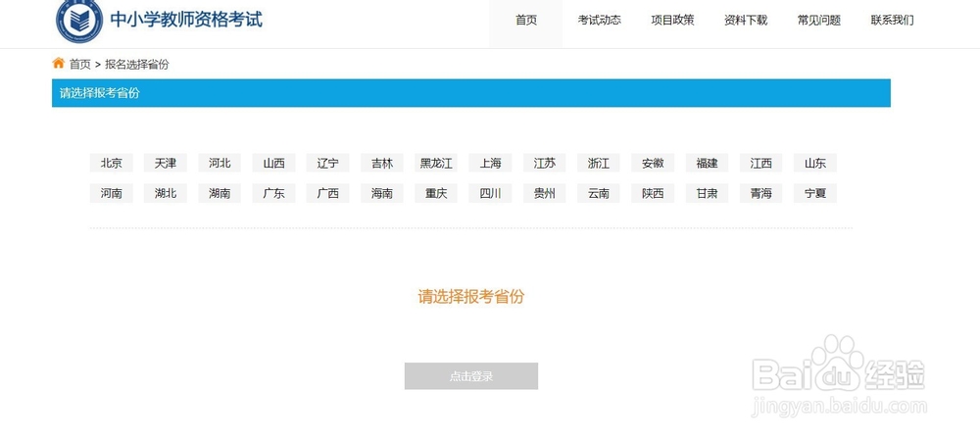The image size is (980, 439).
Task: Pick the 重庆 option
Action: [x=436, y=193]
